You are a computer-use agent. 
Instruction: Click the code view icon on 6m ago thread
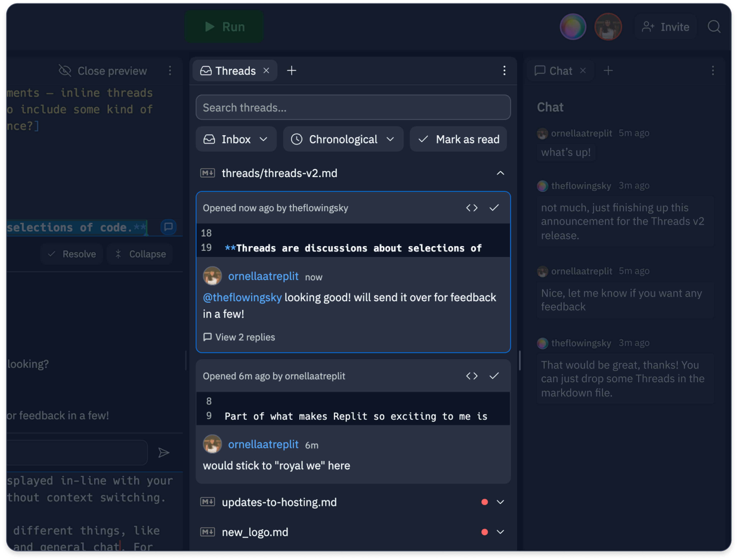click(471, 376)
